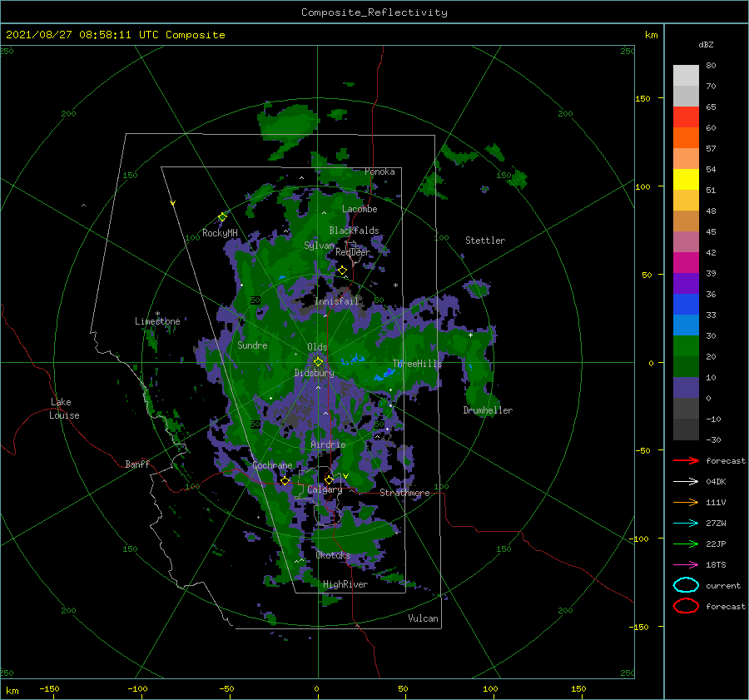Select the magenta 18TS arrow icon
This screenshot has height=700, width=749.
(x=686, y=565)
